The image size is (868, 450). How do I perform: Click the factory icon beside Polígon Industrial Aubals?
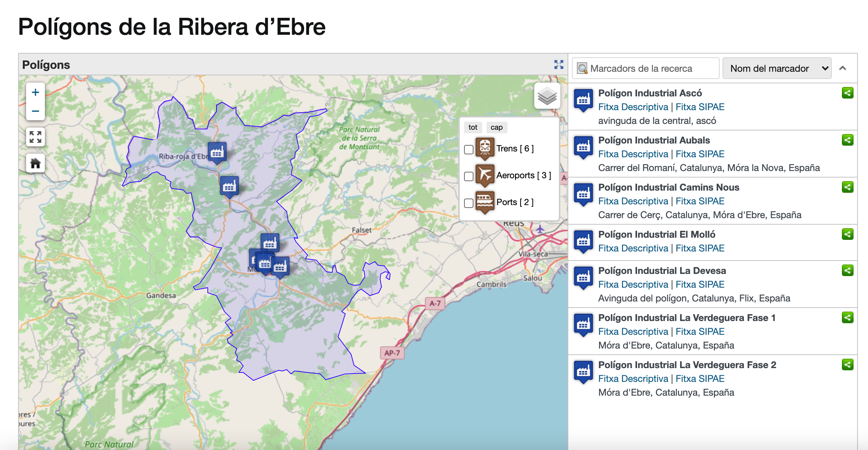click(583, 147)
